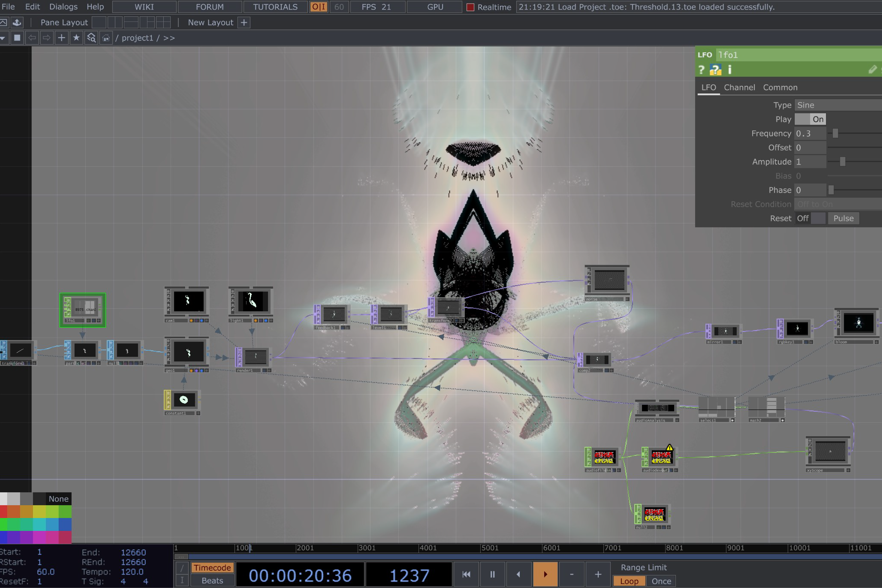The width and height of the screenshot is (882, 588).
Task: Toggle the O|I power button
Action: (x=319, y=7)
